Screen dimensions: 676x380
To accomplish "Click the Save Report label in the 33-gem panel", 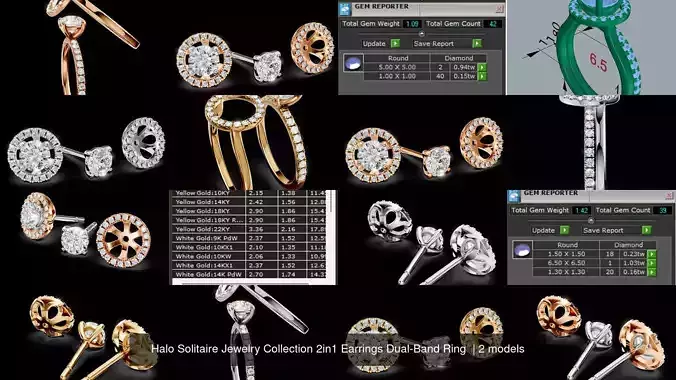I will [x=603, y=230].
